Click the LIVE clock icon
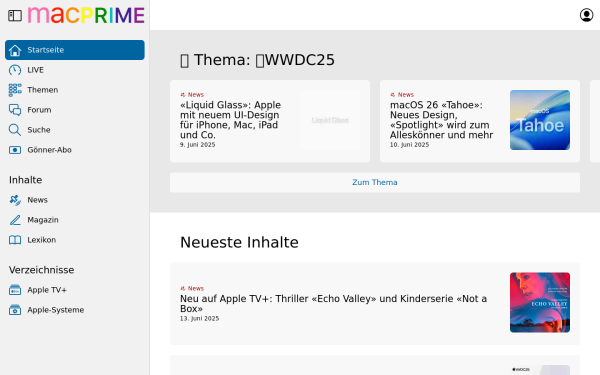Image resolution: width=600 pixels, height=375 pixels. 15,70
